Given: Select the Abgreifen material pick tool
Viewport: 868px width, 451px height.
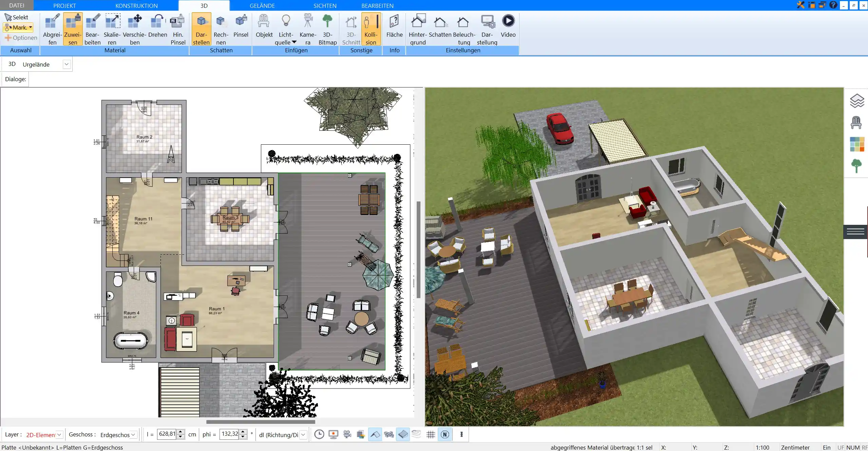Looking at the screenshot, I should [x=52, y=29].
